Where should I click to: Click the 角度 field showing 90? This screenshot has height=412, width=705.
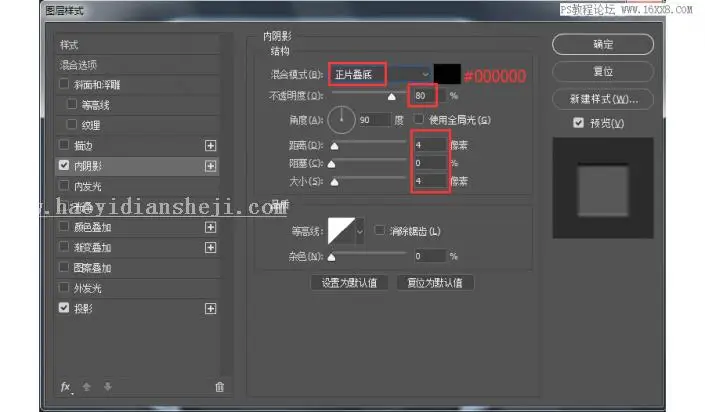pos(374,120)
